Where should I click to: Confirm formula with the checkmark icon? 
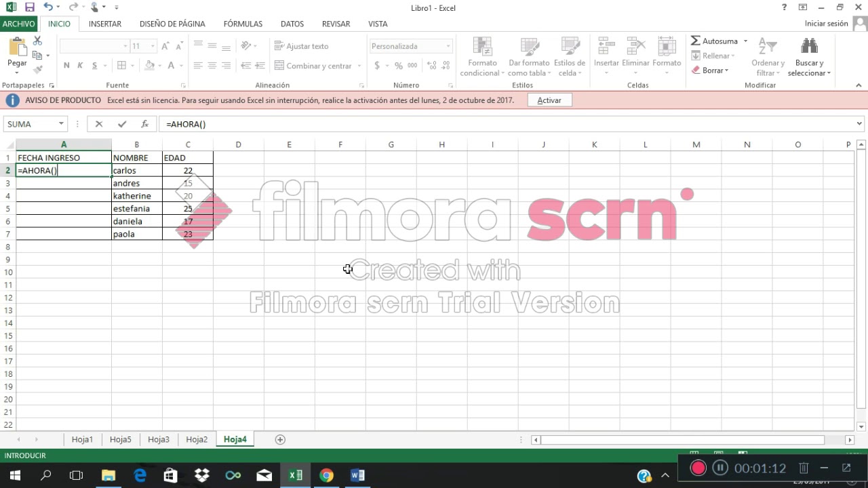click(122, 124)
